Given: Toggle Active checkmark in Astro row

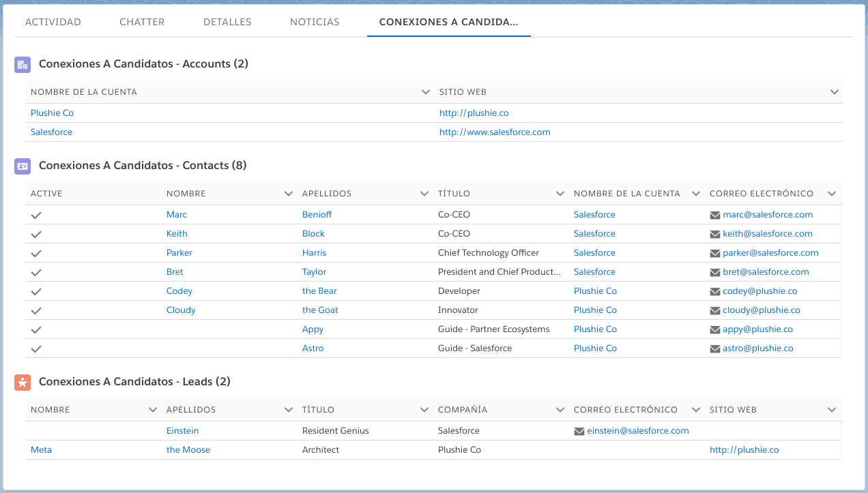Looking at the screenshot, I should (x=37, y=348).
